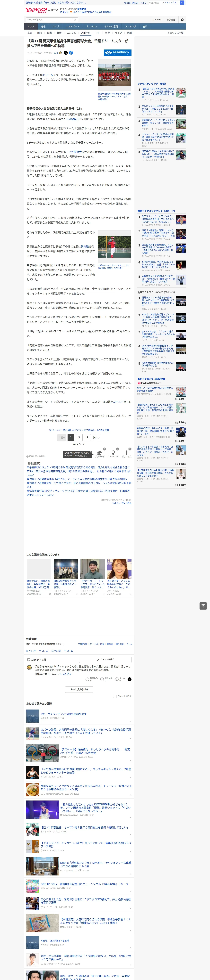Open the ナエイベックス dropdown in top search

click(x=170, y=3)
